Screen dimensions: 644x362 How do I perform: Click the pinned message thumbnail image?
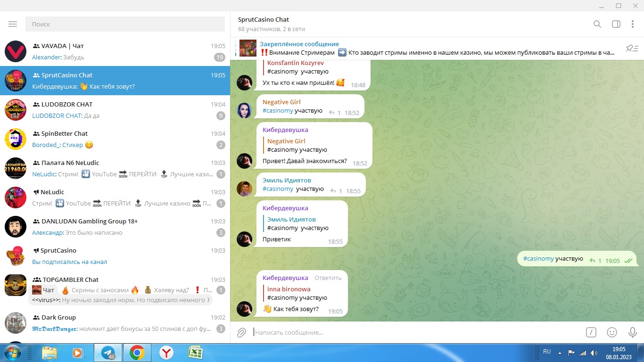tap(248, 48)
